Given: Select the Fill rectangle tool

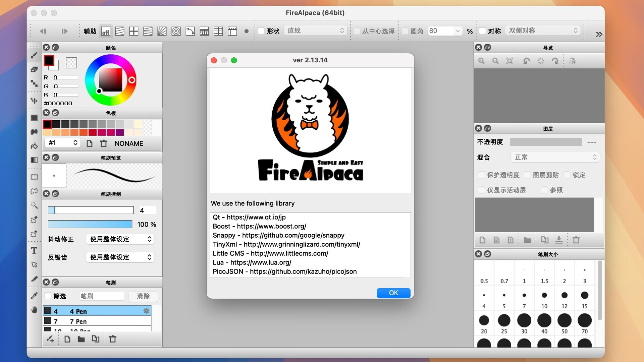Looking at the screenshot, I should click(34, 118).
